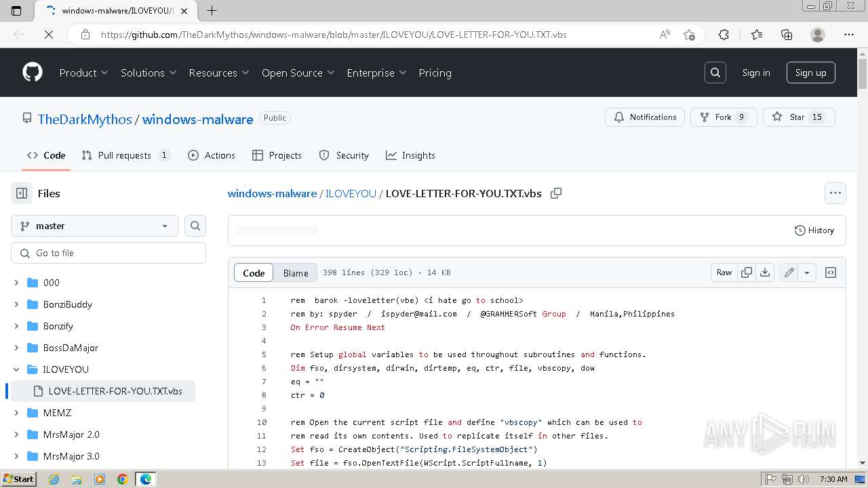Expand the 000 folder chevron
Screen dimensions: 868x488
[16, 283]
